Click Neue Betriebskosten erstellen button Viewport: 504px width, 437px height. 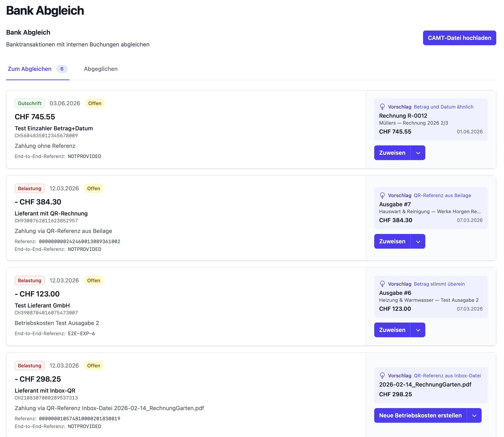[420, 416]
